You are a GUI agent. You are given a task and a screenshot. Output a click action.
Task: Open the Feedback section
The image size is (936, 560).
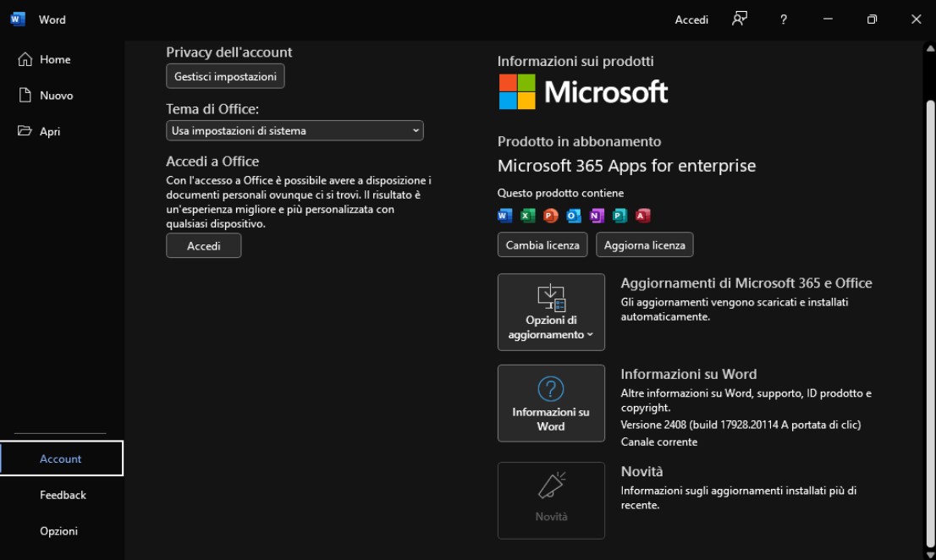[x=62, y=495]
